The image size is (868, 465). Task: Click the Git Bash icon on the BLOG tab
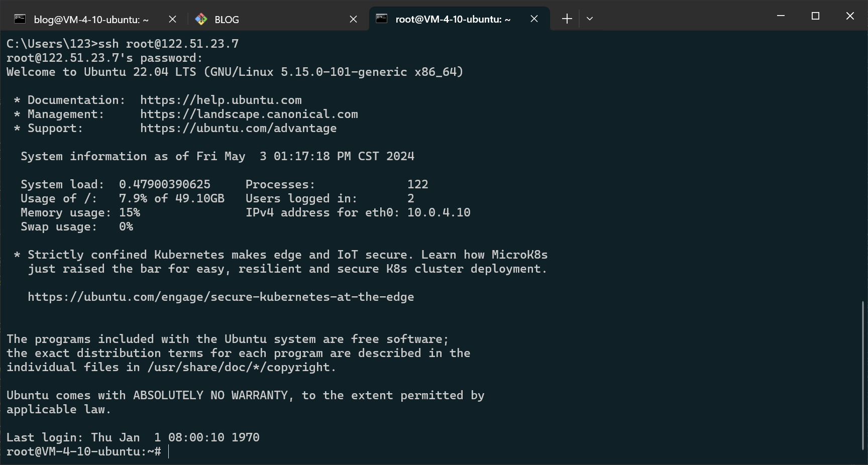pos(201,19)
